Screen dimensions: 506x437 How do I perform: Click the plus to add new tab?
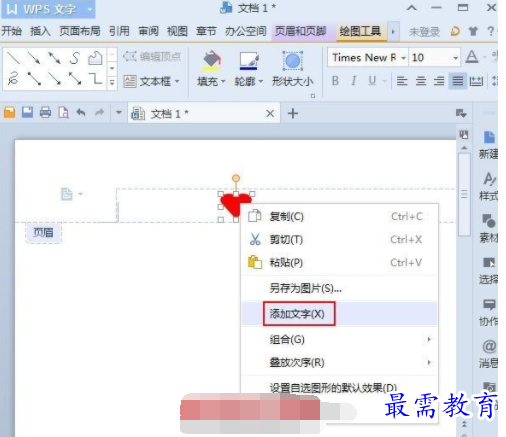pos(292,114)
